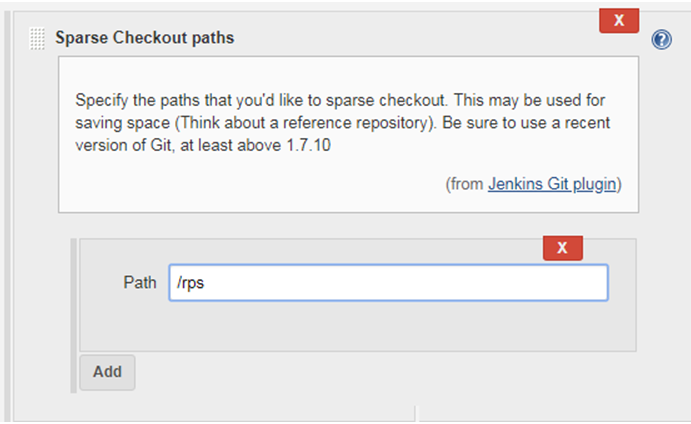691x424 pixels.
Task: Grab the dotted drag handle beside the title
Action: pos(37,39)
